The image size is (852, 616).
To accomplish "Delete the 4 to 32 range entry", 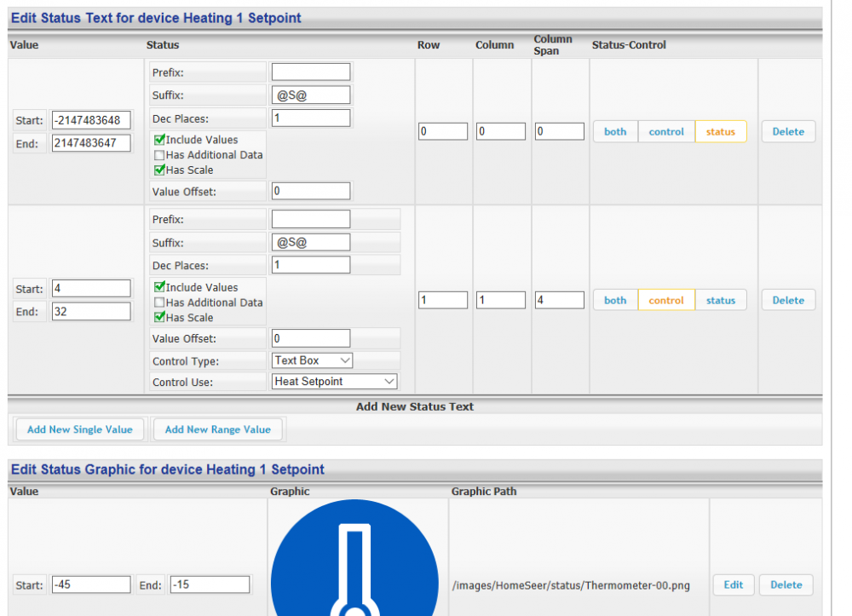I will (x=788, y=301).
